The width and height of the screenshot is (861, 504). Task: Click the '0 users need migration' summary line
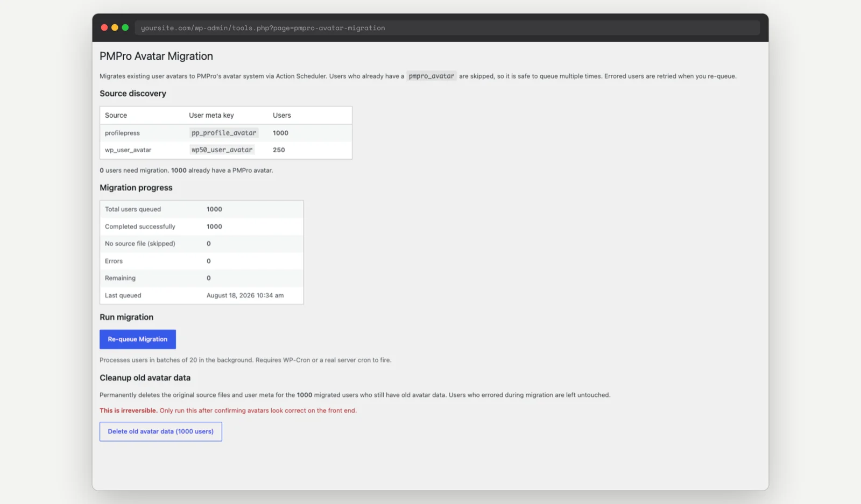[186, 171]
